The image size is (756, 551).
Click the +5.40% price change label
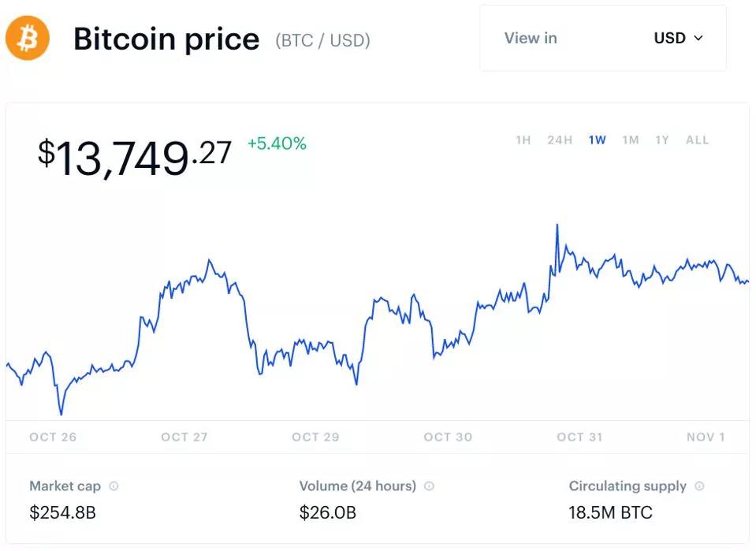pos(277,143)
